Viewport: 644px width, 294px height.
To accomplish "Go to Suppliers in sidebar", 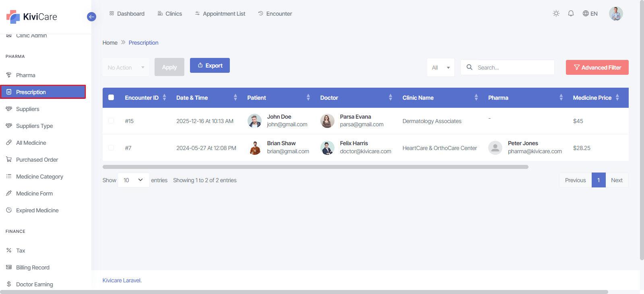I will coord(27,109).
